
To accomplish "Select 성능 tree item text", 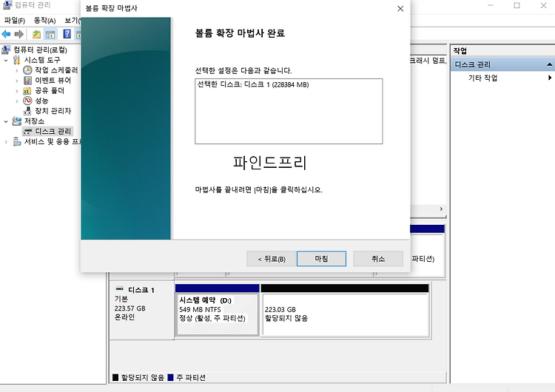I will pyautogui.click(x=41, y=101).
